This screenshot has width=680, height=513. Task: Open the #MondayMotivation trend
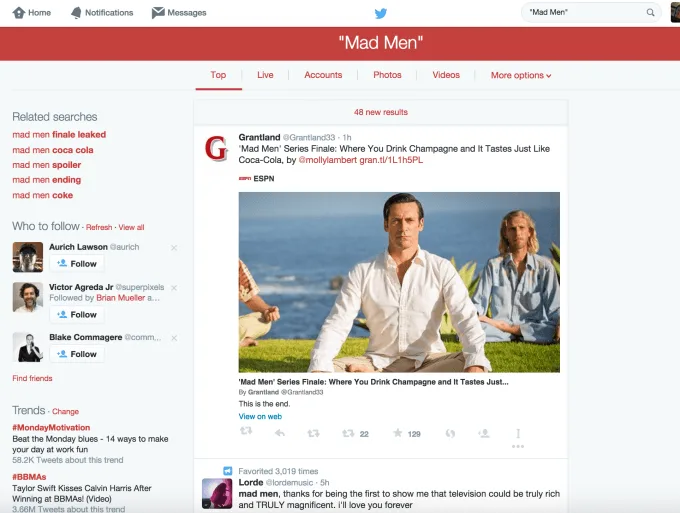click(51, 428)
